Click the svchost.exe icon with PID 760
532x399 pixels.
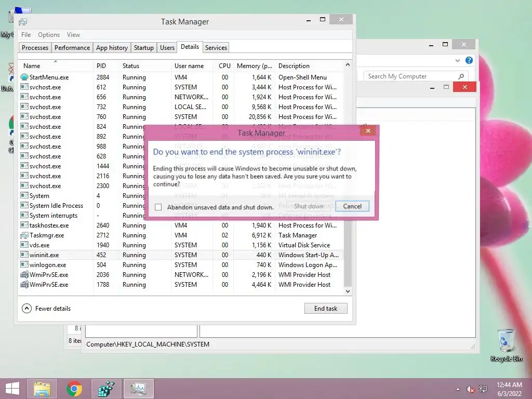[24, 116]
